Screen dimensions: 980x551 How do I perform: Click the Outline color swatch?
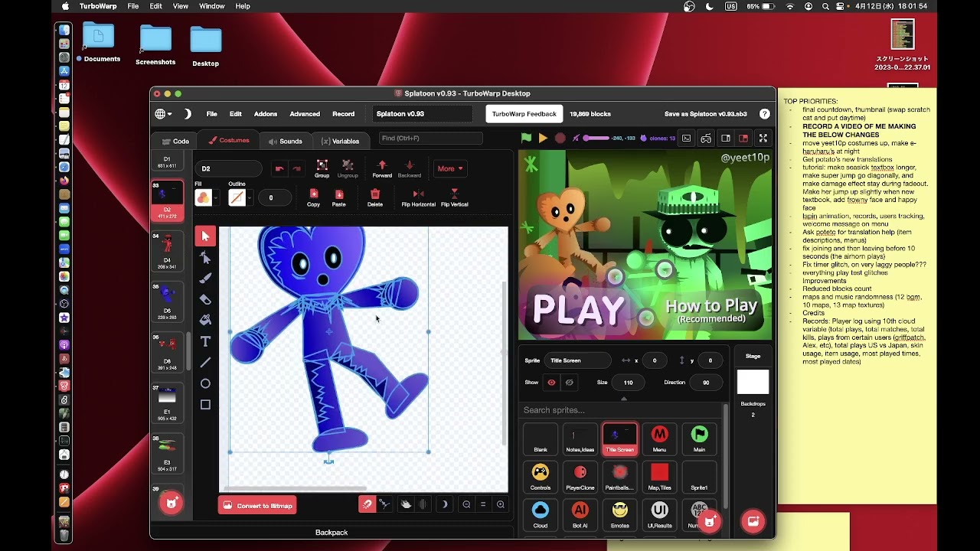pos(237,198)
